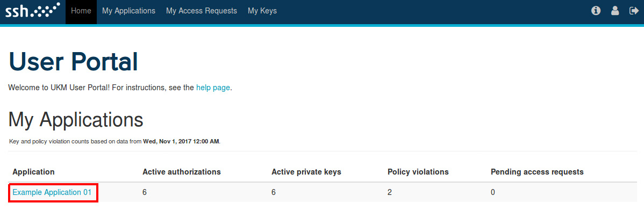Image resolution: width=644 pixels, height=210 pixels.
Task: Select Pending access requests value 0
Action: click(493, 192)
